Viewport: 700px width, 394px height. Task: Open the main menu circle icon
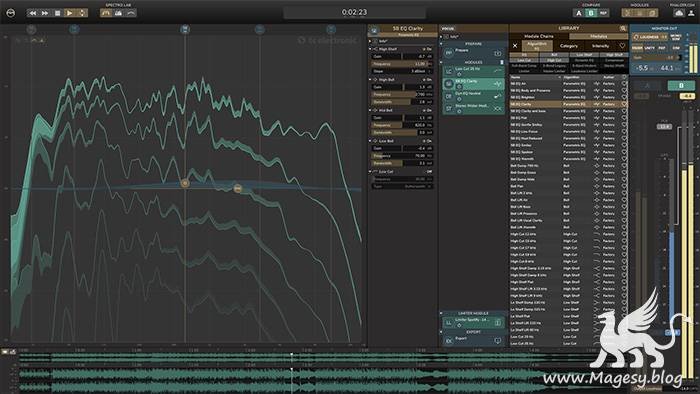[x=11, y=13]
